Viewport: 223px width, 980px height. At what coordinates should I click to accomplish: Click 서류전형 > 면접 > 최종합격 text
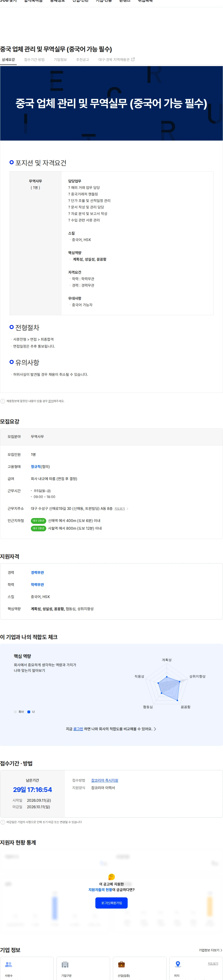[33, 339]
